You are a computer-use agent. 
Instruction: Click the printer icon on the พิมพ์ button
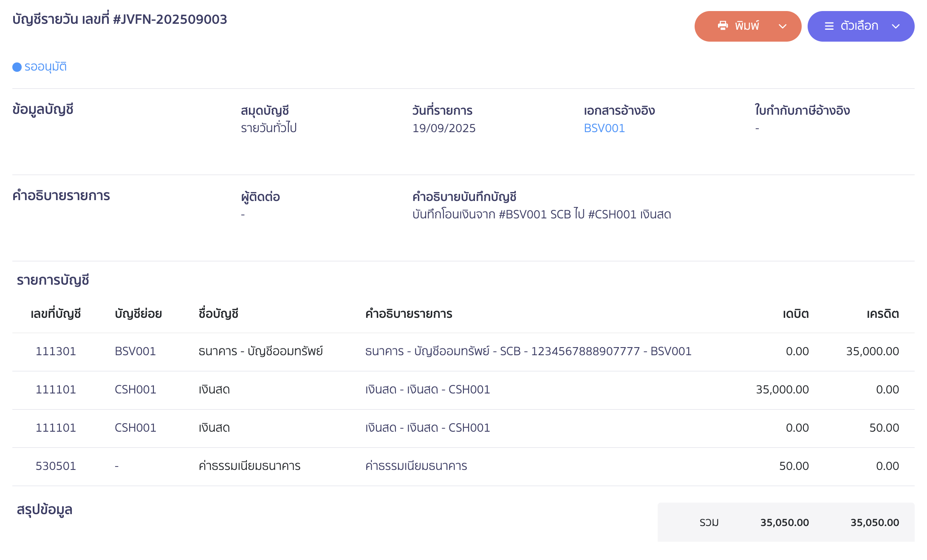pyautogui.click(x=722, y=25)
